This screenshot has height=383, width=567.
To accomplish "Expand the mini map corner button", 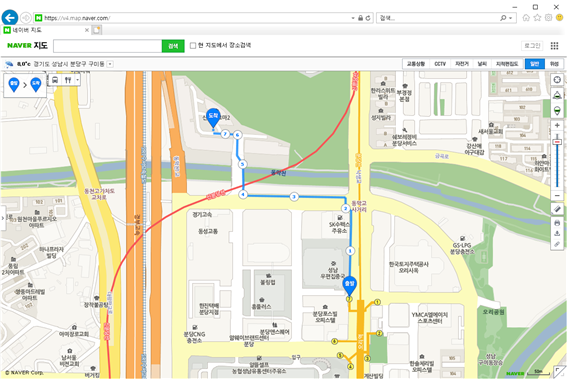I will pyautogui.click(x=560, y=372).
